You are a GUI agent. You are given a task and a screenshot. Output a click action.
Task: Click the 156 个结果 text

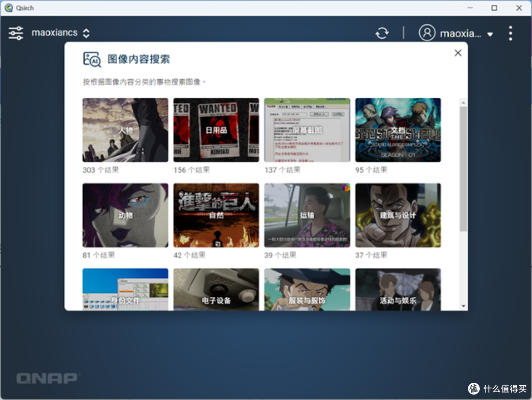[191, 170]
